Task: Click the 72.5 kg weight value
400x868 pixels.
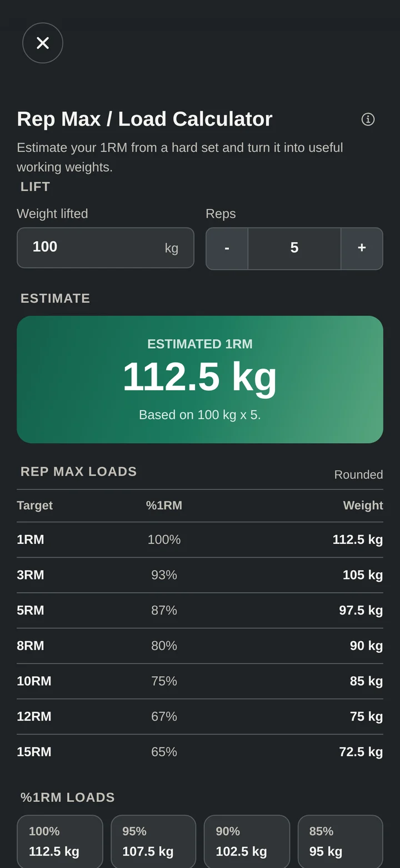Action: coord(361,752)
